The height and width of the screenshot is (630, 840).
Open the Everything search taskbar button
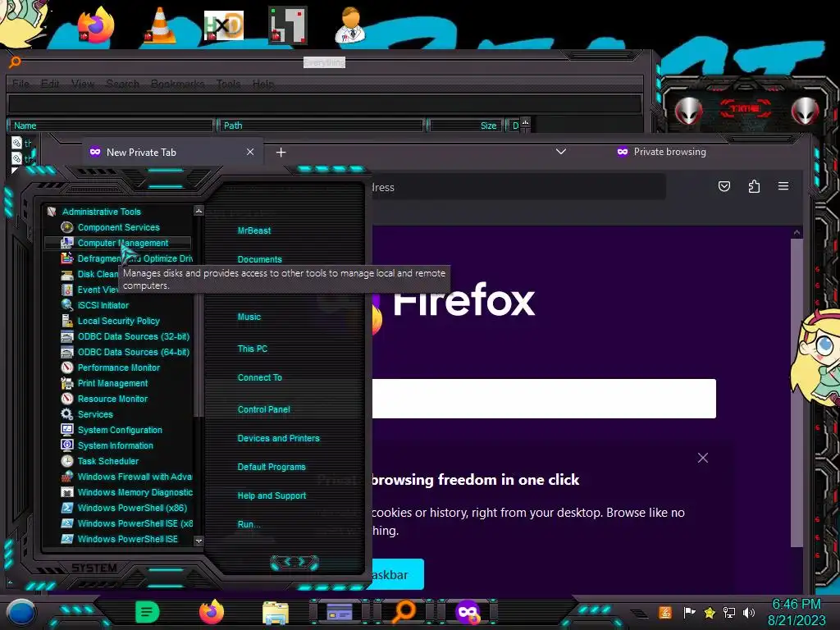coord(404,612)
